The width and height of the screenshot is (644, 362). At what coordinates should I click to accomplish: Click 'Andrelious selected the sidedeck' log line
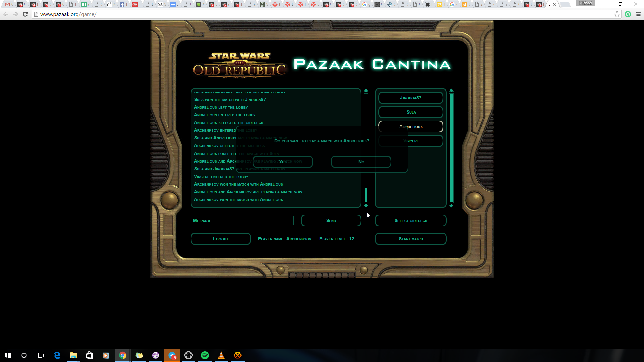pyautogui.click(x=228, y=123)
